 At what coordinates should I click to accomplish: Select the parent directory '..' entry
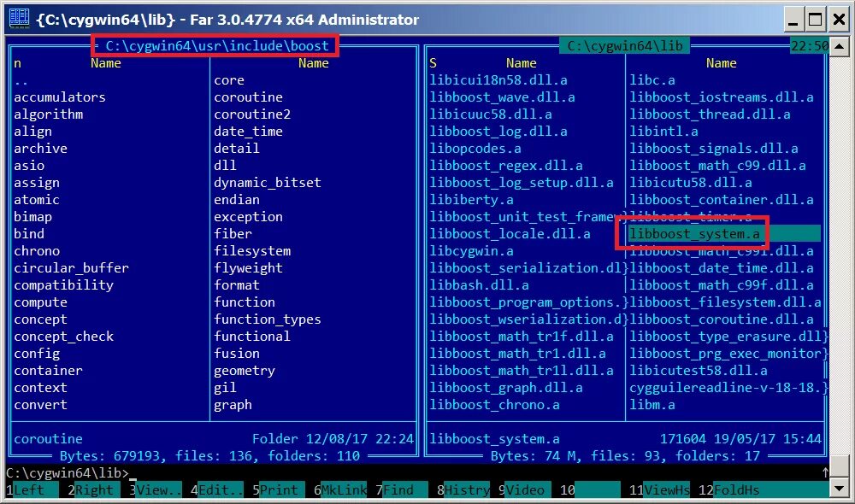(x=21, y=80)
